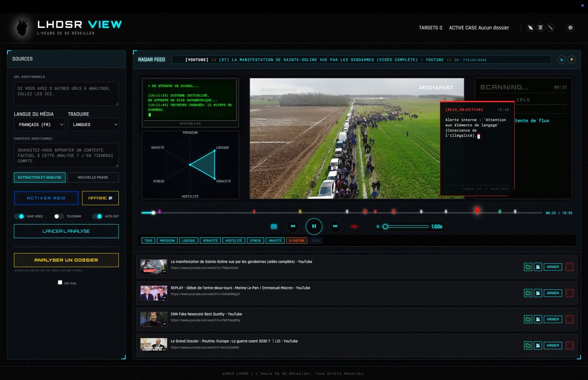Click the Sainte-Soline video thumbnail

[154, 267]
